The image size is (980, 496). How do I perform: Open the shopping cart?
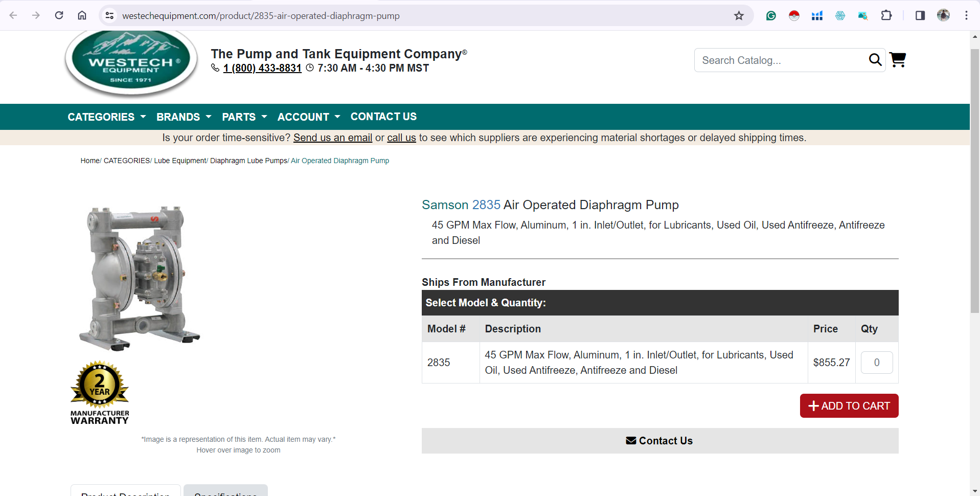[898, 60]
